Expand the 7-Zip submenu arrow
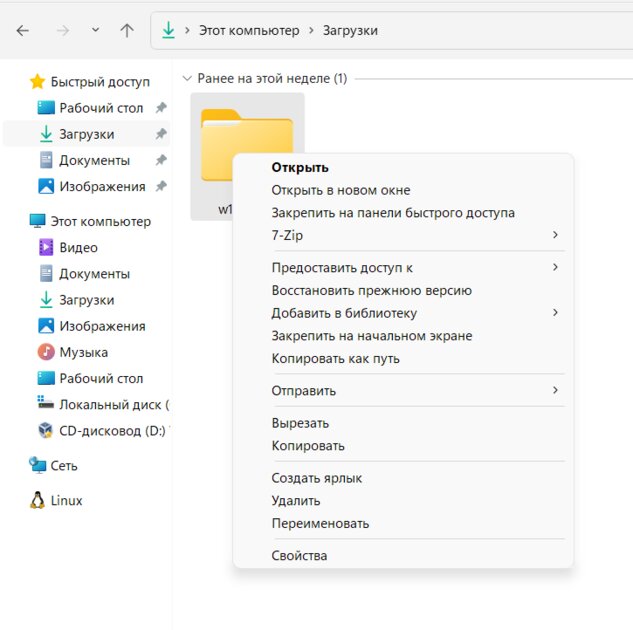633x630 pixels. [555, 235]
